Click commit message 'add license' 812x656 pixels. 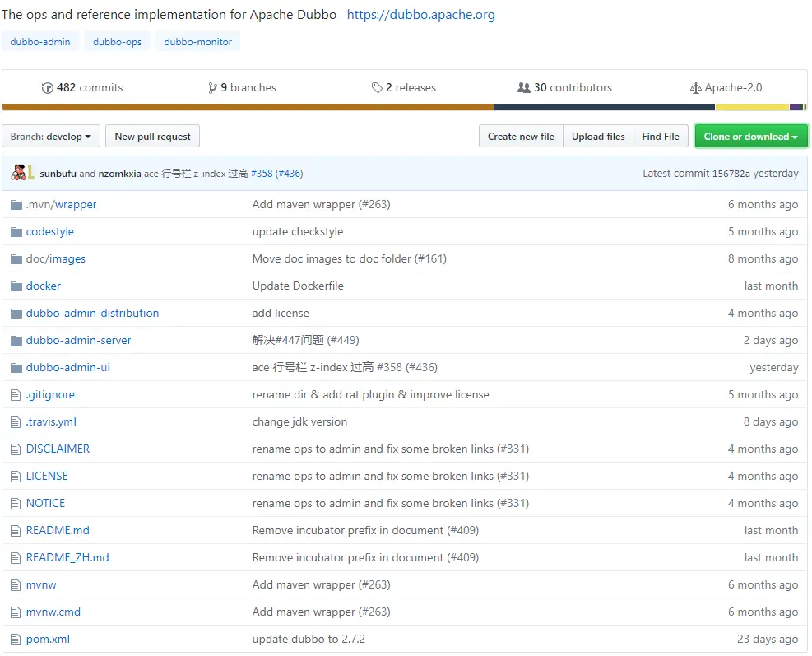click(281, 313)
